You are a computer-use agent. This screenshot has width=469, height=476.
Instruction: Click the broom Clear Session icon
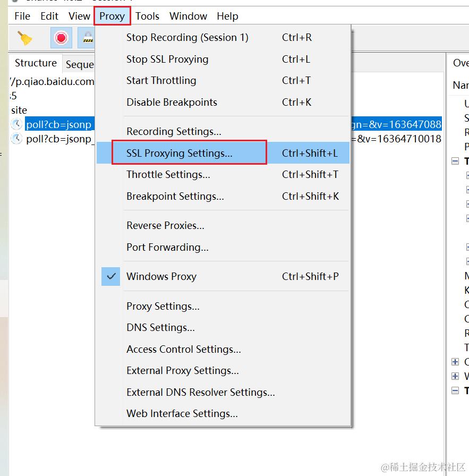click(25, 38)
